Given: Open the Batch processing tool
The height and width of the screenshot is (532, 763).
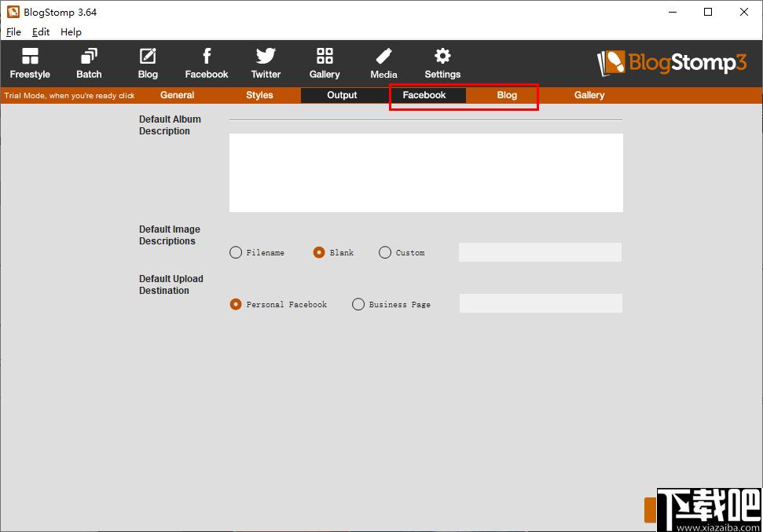Looking at the screenshot, I should [89, 64].
